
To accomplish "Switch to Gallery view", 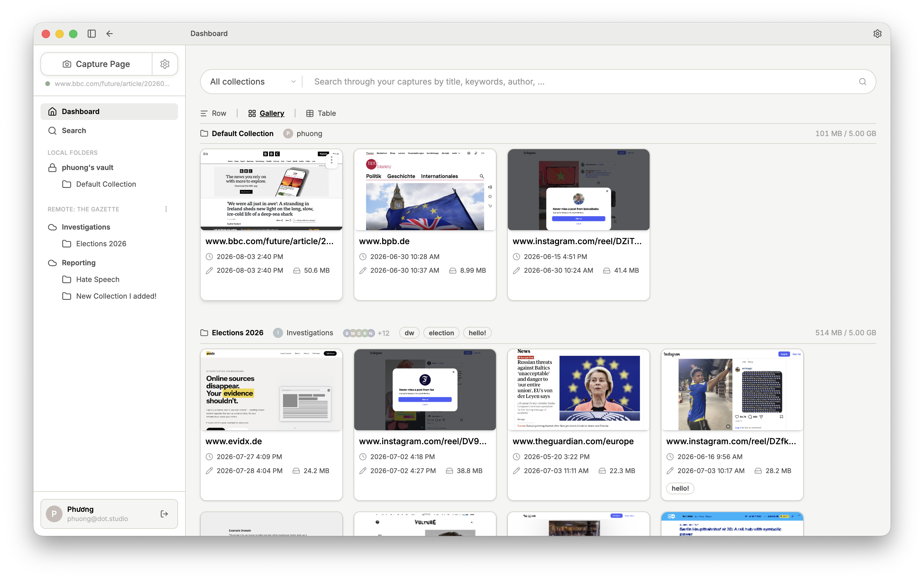I will [x=266, y=113].
